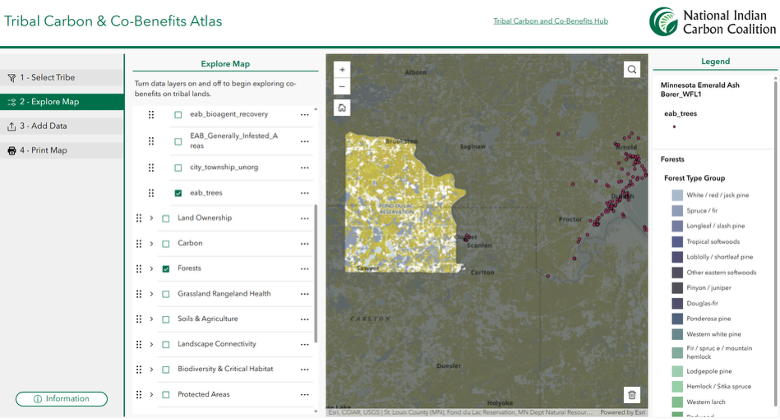The width and height of the screenshot is (780, 420).
Task: Go to 1 - Select Tribe step
Action: point(62,78)
